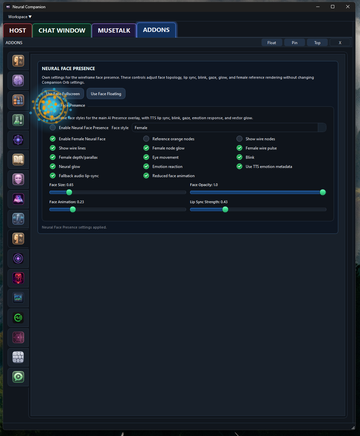Click Use Face Fullscreen button
The height and width of the screenshot is (436, 360).
pyautogui.click(x=63, y=94)
